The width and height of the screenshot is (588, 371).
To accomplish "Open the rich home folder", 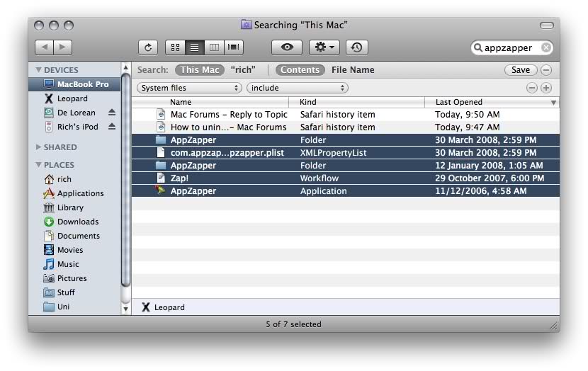I will tap(74, 179).
